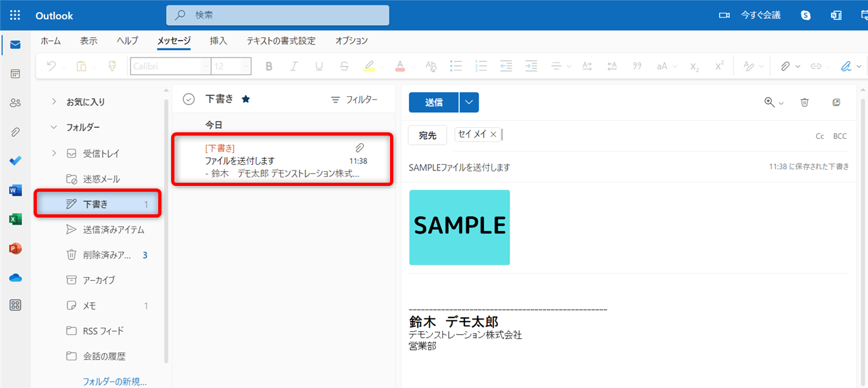Viewport: 868px width, 388px height.
Task: Open the dropdown arrow next to 送信
Action: [x=469, y=102]
